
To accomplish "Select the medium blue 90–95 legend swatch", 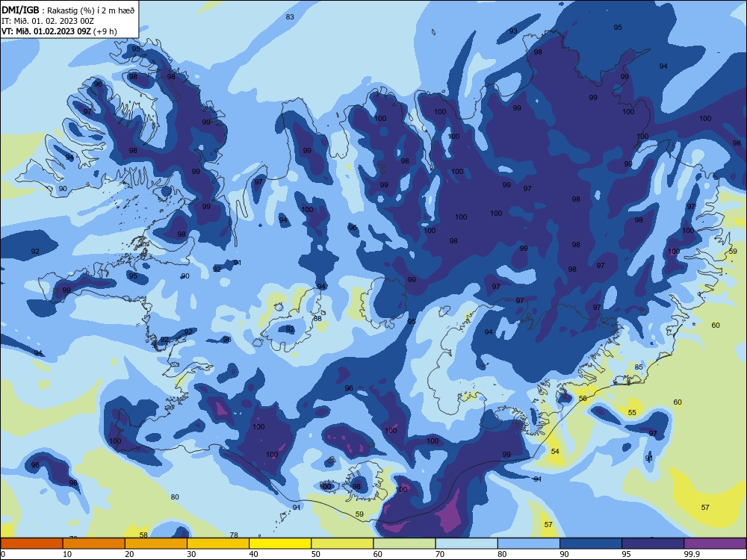I will (x=591, y=544).
